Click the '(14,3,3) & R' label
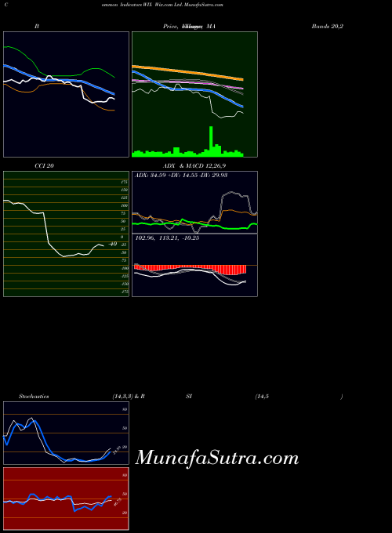This screenshot has width=392, height=533. [x=129, y=397]
